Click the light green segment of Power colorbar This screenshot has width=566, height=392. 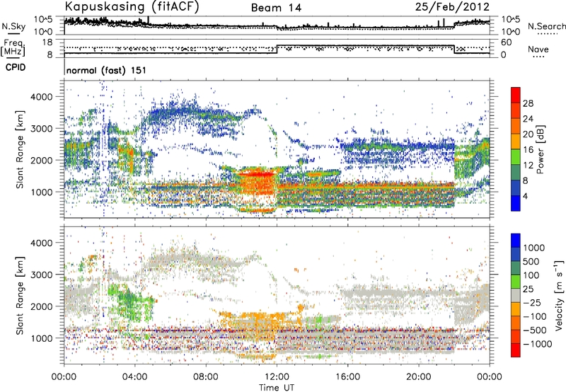pos(516,156)
